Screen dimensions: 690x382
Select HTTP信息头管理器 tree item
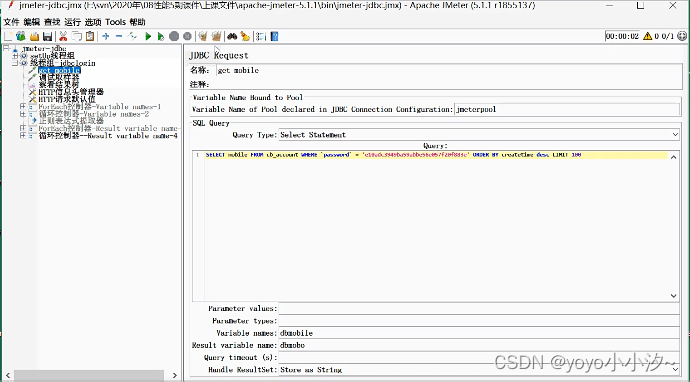click(71, 92)
